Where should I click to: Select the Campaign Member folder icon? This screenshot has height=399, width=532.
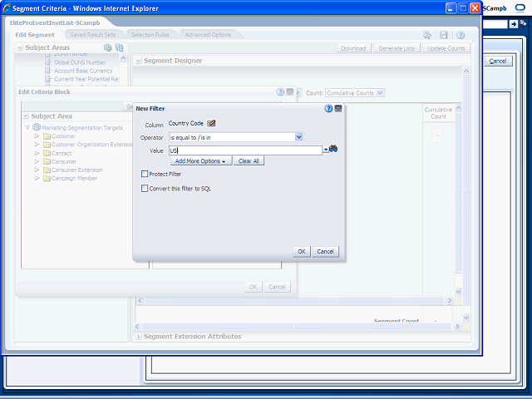click(47, 178)
